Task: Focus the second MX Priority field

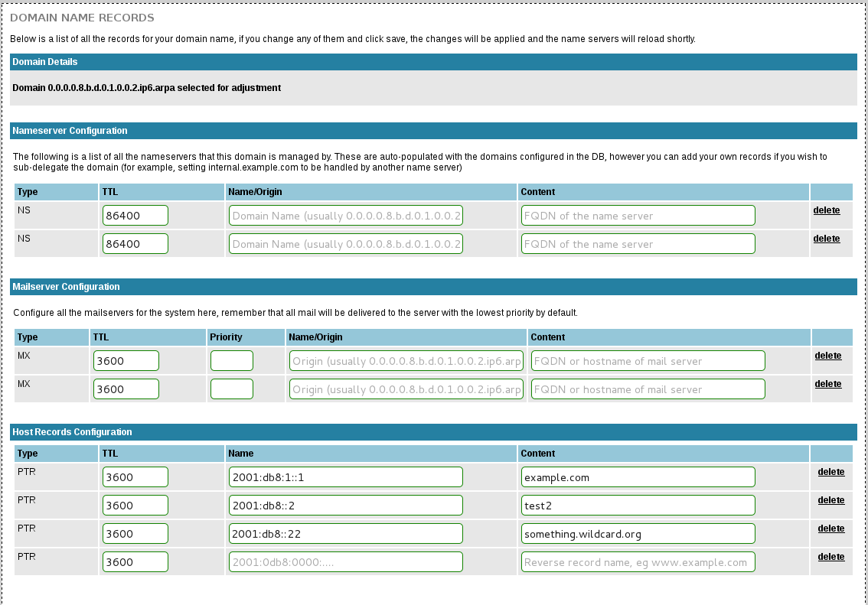Action: [231, 389]
